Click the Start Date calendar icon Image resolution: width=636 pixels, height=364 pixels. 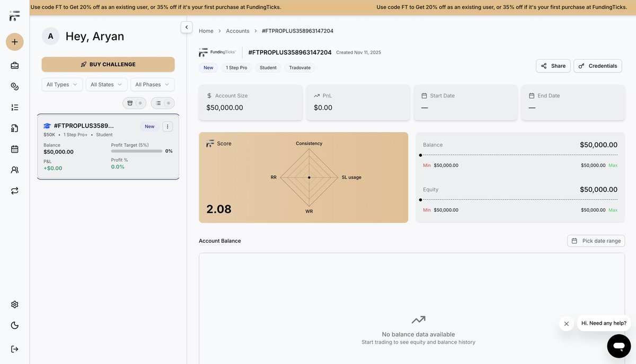tap(424, 96)
